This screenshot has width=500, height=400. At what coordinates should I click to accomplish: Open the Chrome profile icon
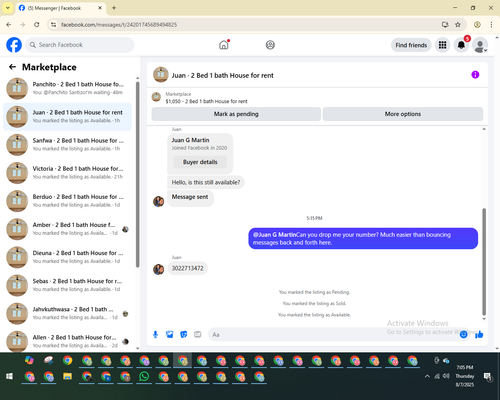pos(477,25)
